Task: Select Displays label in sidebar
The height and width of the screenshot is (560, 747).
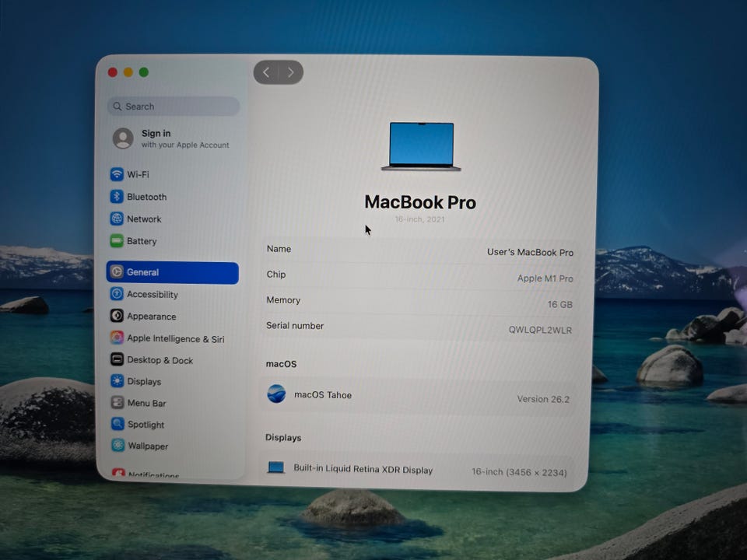Action: tap(145, 381)
